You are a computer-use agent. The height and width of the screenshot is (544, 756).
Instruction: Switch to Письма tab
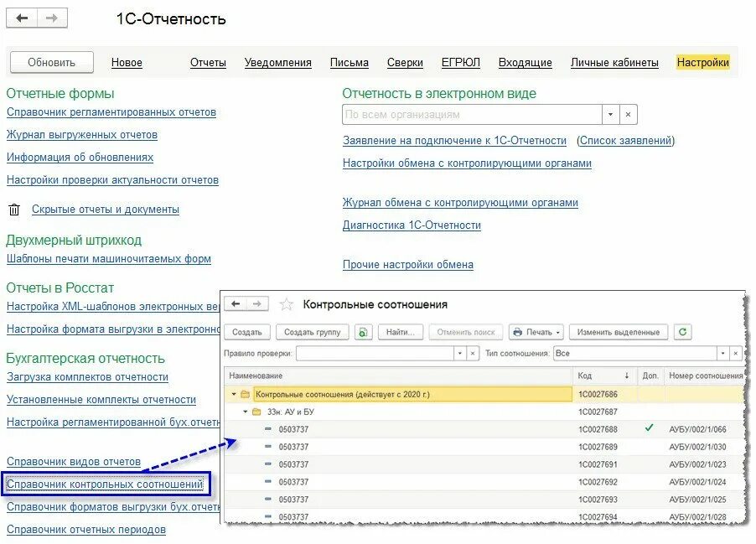tap(349, 63)
